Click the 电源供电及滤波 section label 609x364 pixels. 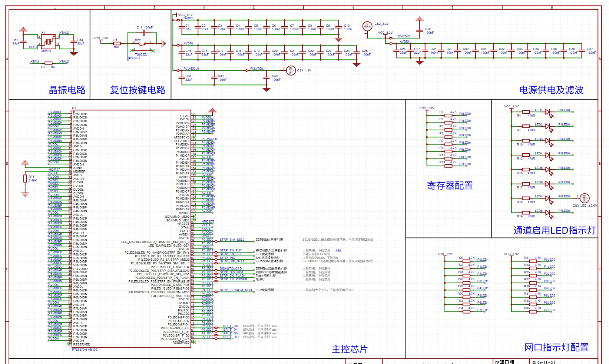(551, 90)
